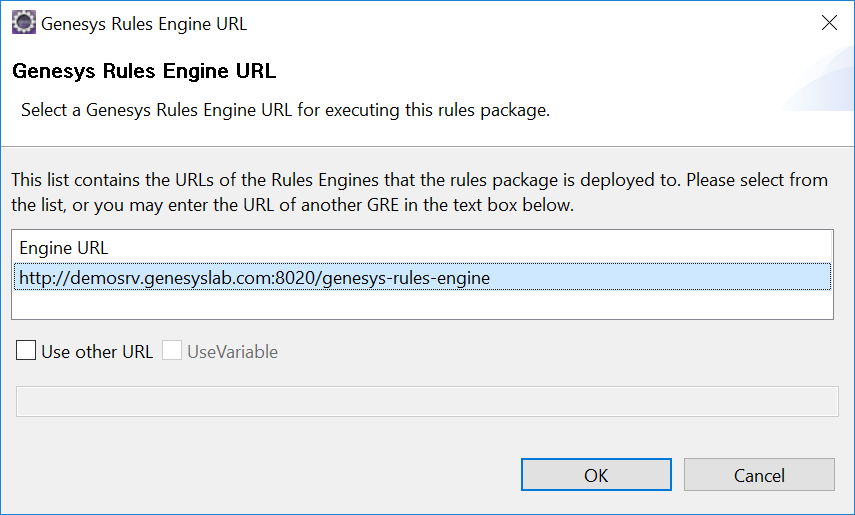Click the Genesys gear icon in title bar
This screenshot has width=855, height=515.
click(23, 23)
